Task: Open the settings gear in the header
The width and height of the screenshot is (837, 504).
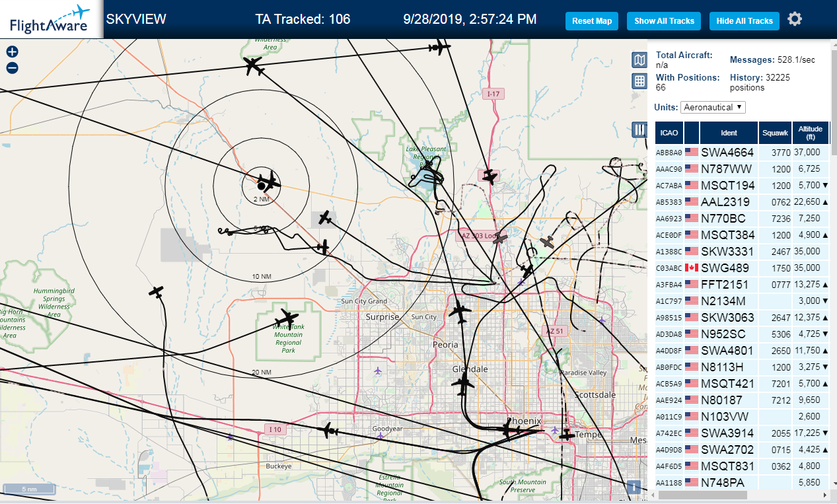Action: [795, 19]
